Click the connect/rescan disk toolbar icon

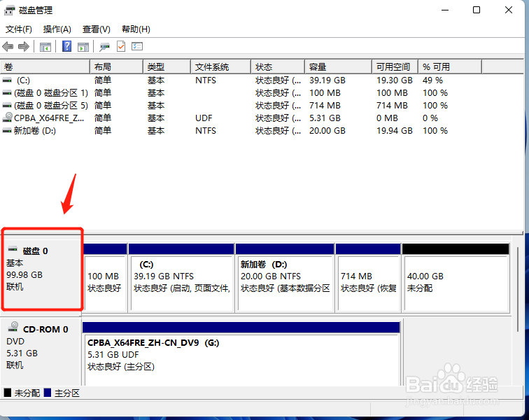point(104,47)
